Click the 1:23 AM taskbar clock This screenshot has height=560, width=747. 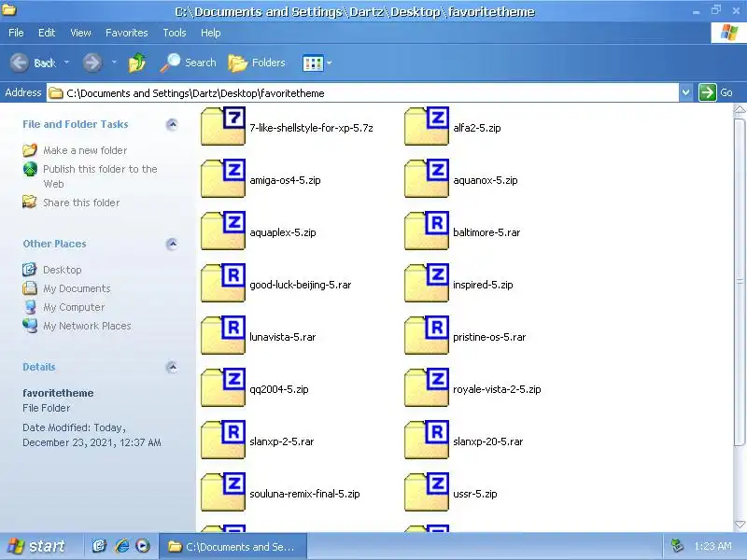coord(712,546)
